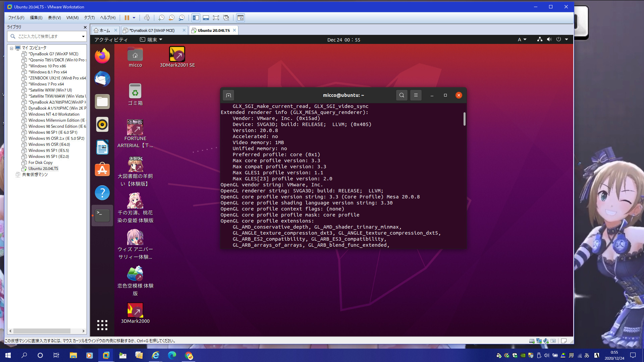Open the 端末 application menu dropdown
The width and height of the screenshot is (644, 362).
click(x=151, y=40)
